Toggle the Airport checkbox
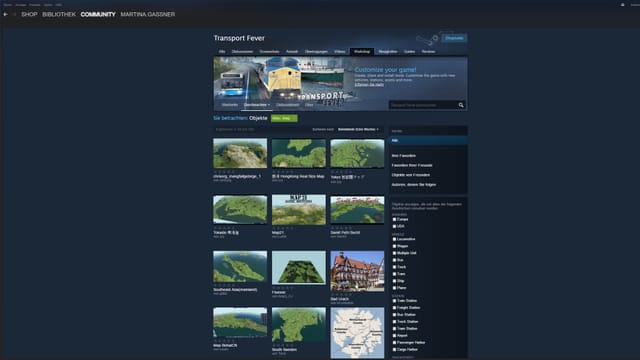 click(394, 336)
